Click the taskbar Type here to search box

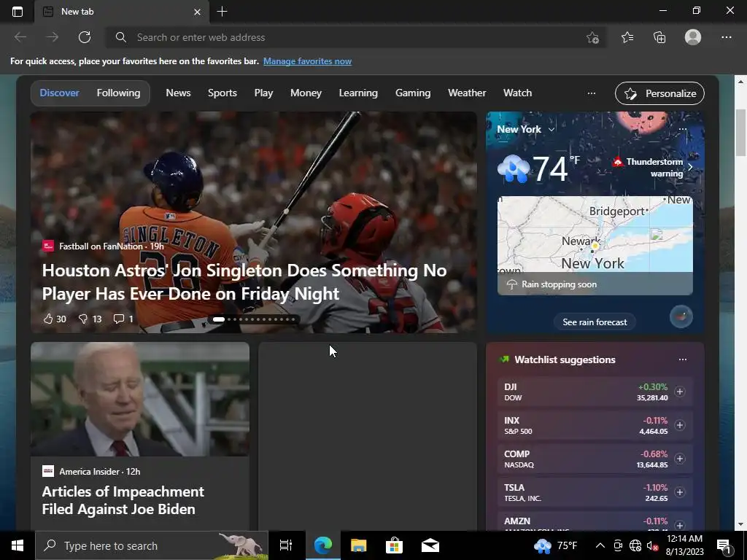(152, 545)
